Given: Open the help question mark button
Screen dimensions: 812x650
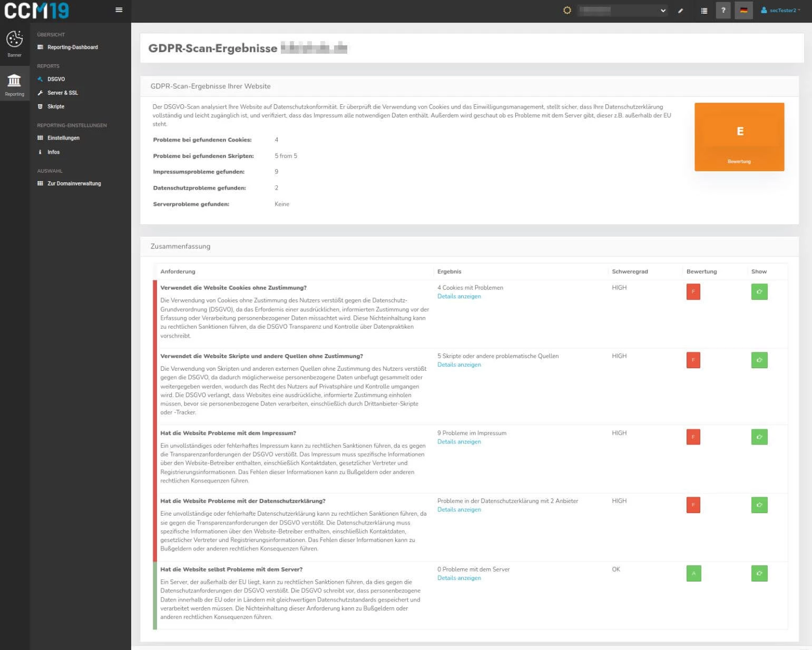Looking at the screenshot, I should click(x=723, y=11).
